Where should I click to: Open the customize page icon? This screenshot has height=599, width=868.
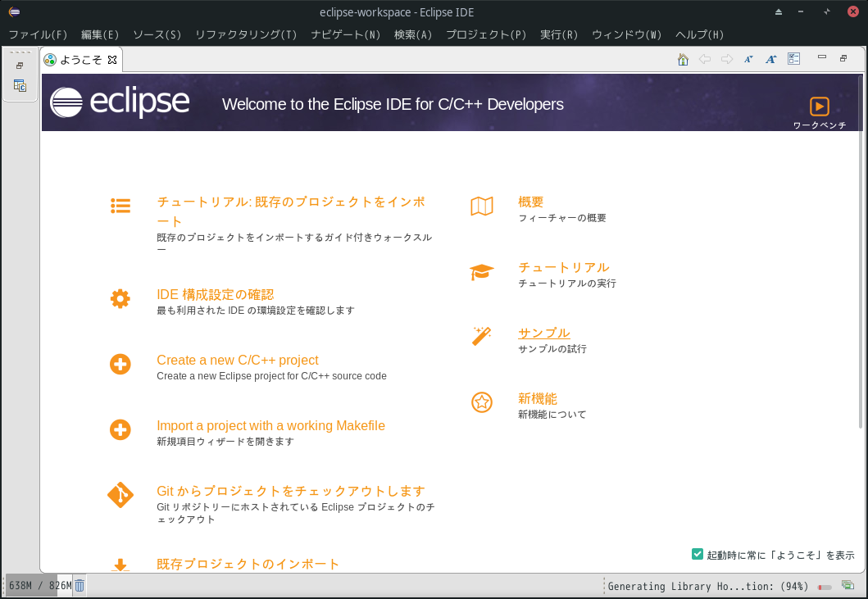click(793, 59)
